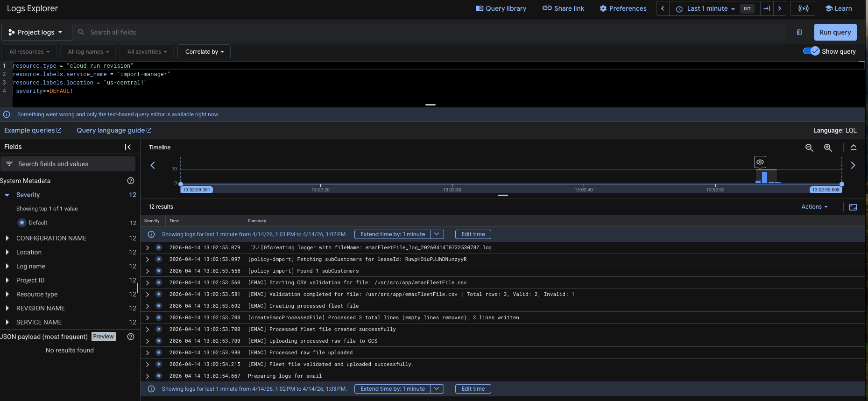Viewport: 868px width, 401px height.
Task: Click query editor line with severity>=DEFAULT
Action: (x=44, y=91)
